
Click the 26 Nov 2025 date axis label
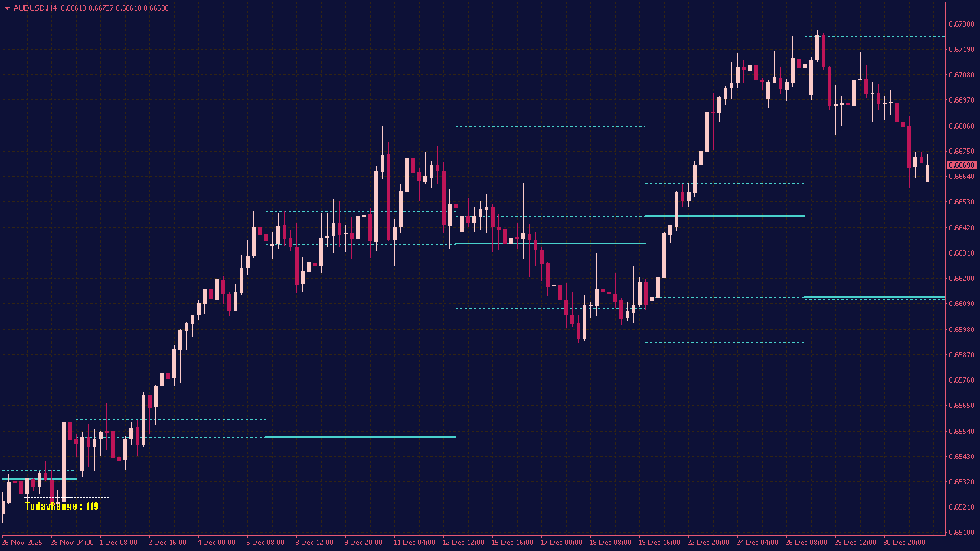pos(21,542)
